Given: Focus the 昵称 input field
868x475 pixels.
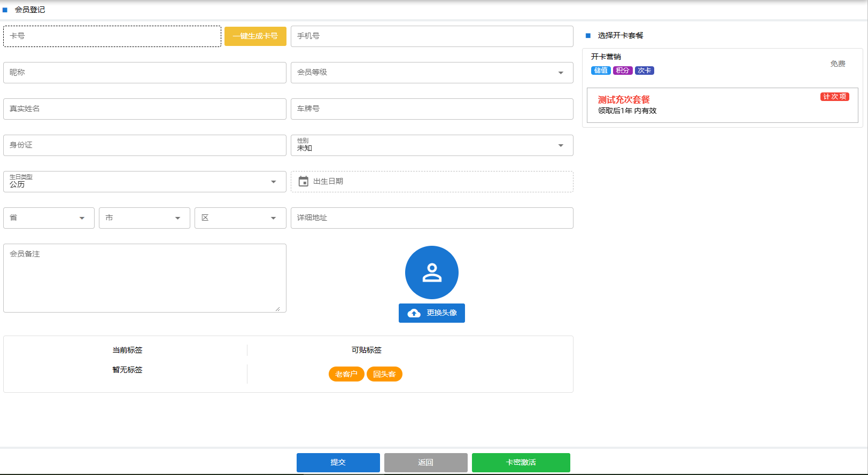Looking at the screenshot, I should coord(145,73).
